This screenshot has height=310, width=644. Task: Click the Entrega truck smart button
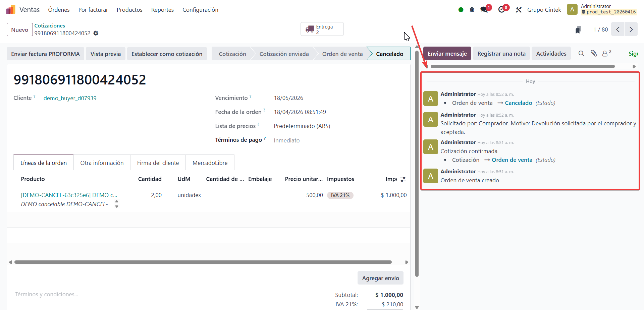(x=322, y=29)
